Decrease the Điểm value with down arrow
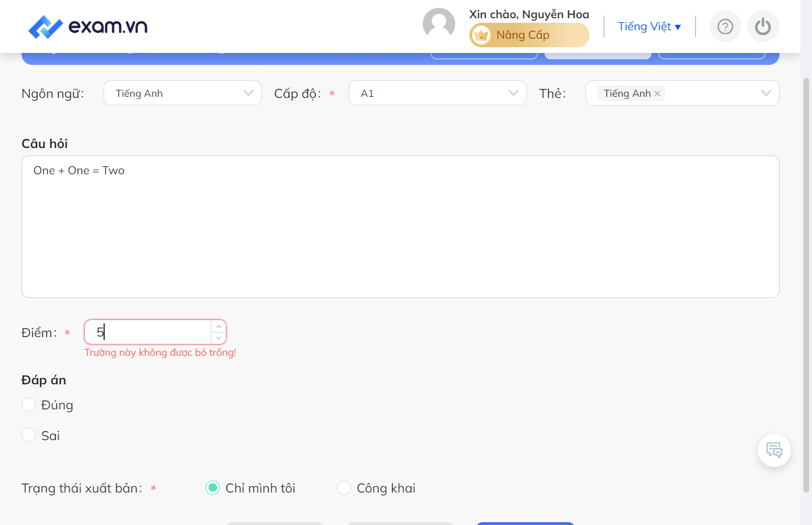 [219, 338]
